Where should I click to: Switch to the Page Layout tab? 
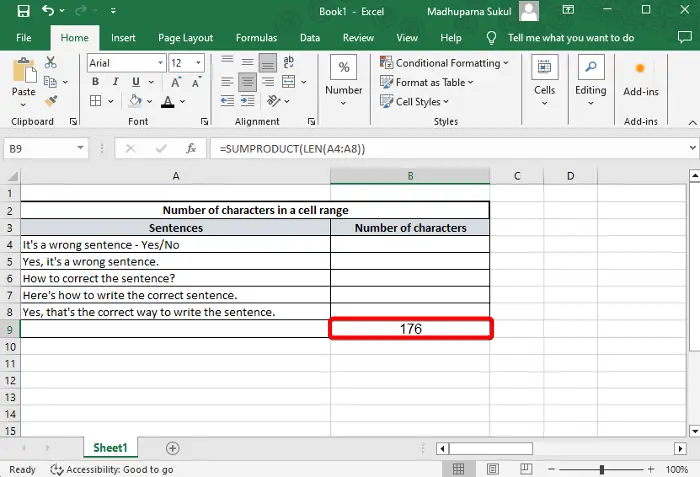pyautogui.click(x=185, y=38)
